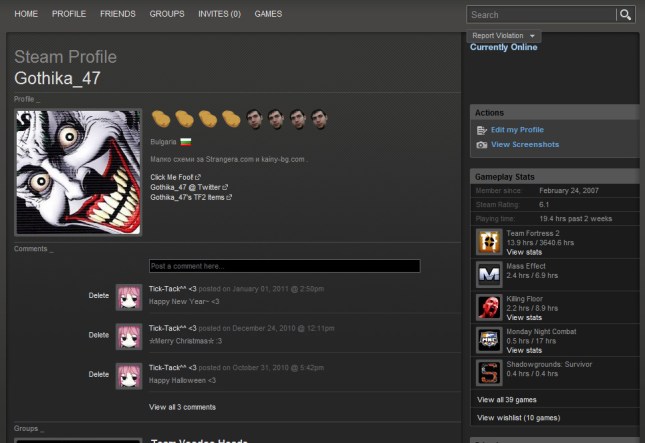645x443 pixels.
Task: Click the search magnifier icon
Action: [626, 15]
